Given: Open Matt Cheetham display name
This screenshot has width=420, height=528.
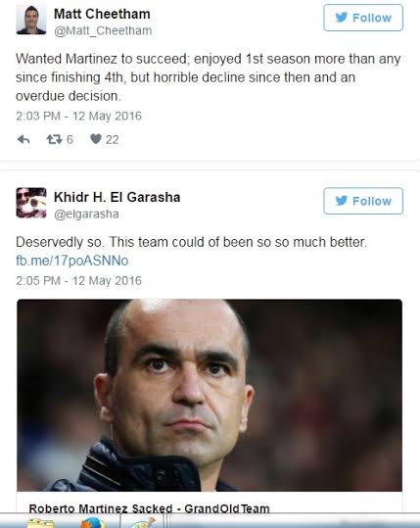Looking at the screenshot, I should coord(102,14).
